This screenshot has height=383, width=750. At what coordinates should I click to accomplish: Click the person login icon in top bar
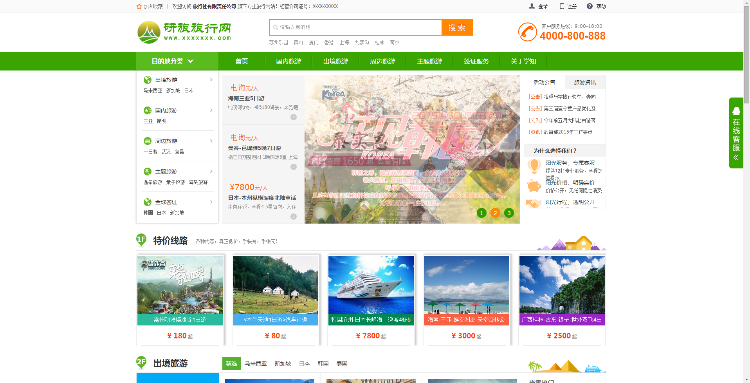[x=531, y=6]
